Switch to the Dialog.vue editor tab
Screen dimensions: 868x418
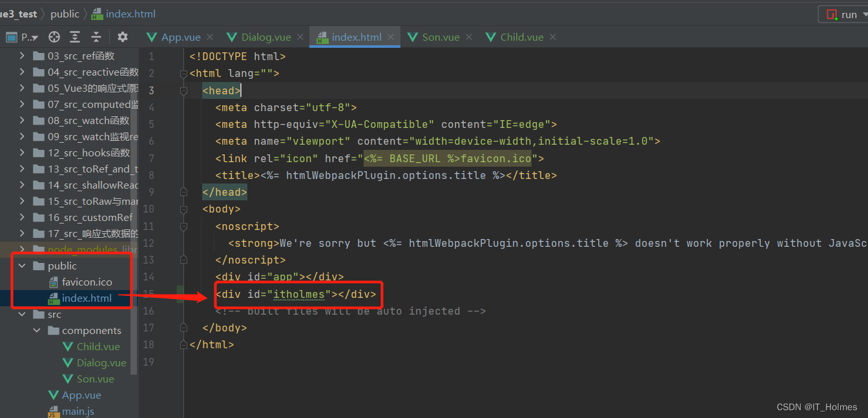tap(266, 37)
